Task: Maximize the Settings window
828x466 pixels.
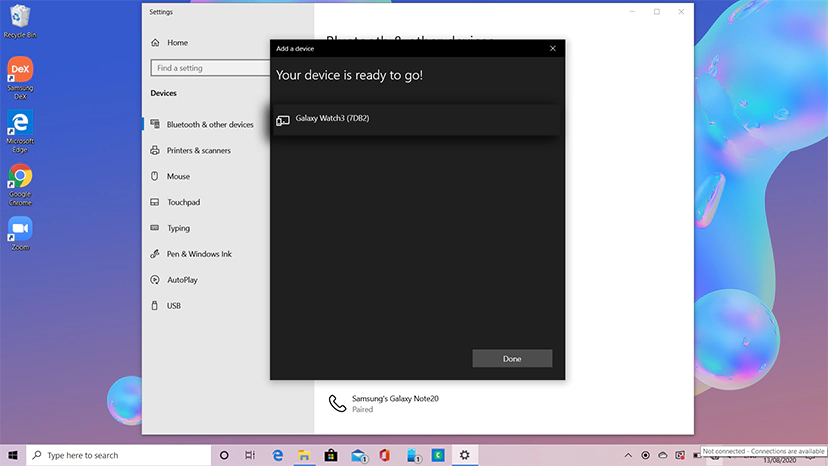Action: coord(657,12)
